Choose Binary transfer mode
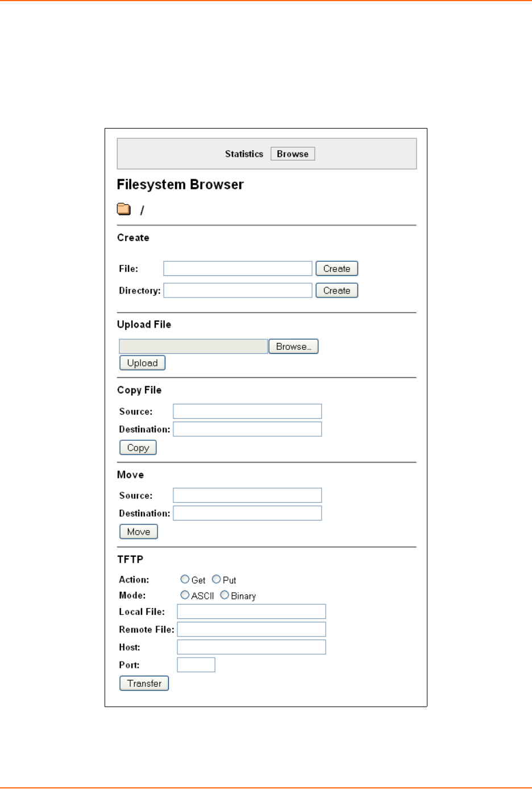 pos(225,595)
